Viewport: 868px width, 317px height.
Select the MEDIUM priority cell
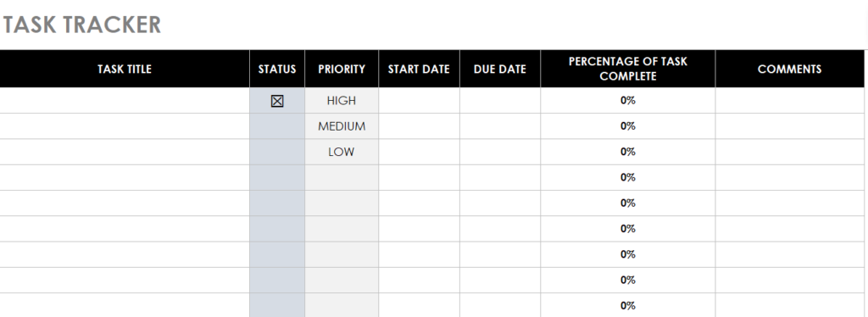342,126
